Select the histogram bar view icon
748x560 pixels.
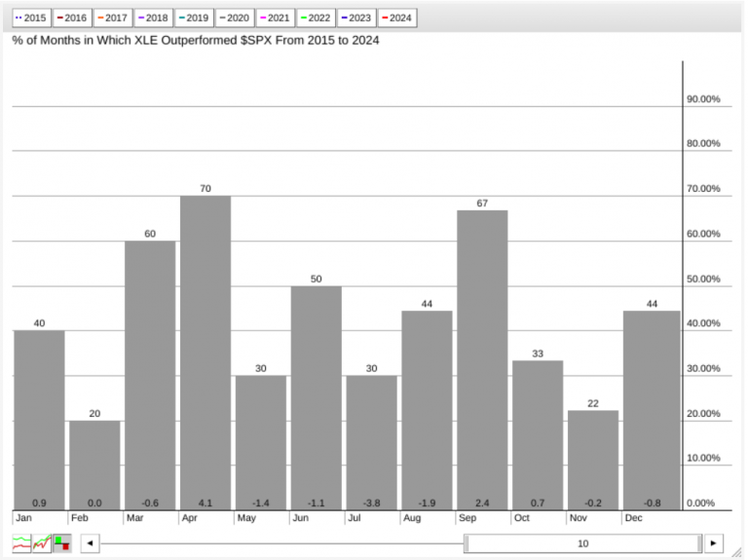(x=62, y=543)
